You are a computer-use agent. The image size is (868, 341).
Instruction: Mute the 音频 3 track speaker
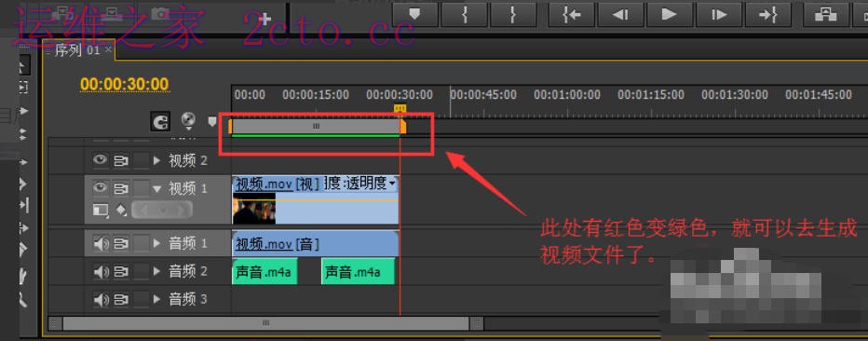[101, 299]
